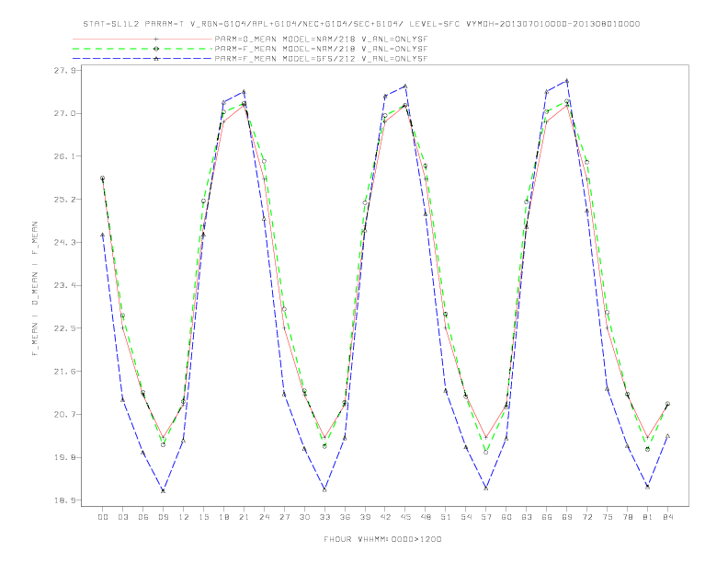Click the blue GFS triangle at hour 00
Viewport: 728px width, 563px height.
click(103, 236)
